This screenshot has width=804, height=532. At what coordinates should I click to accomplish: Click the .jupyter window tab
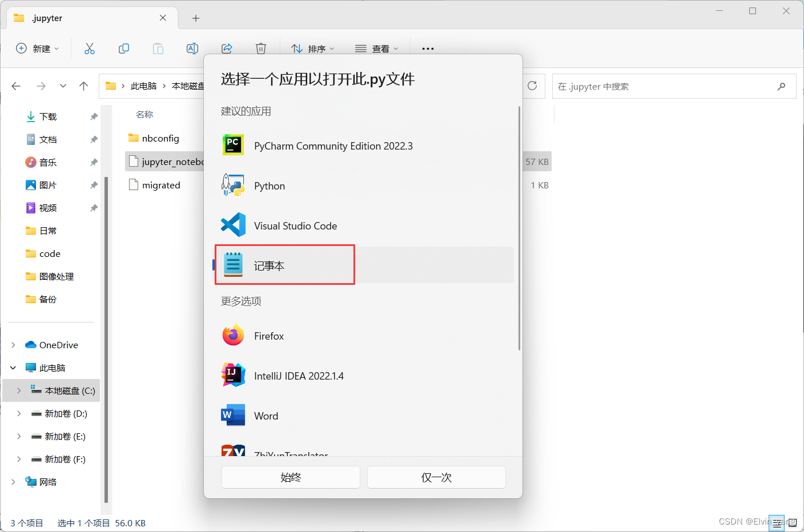click(93, 18)
